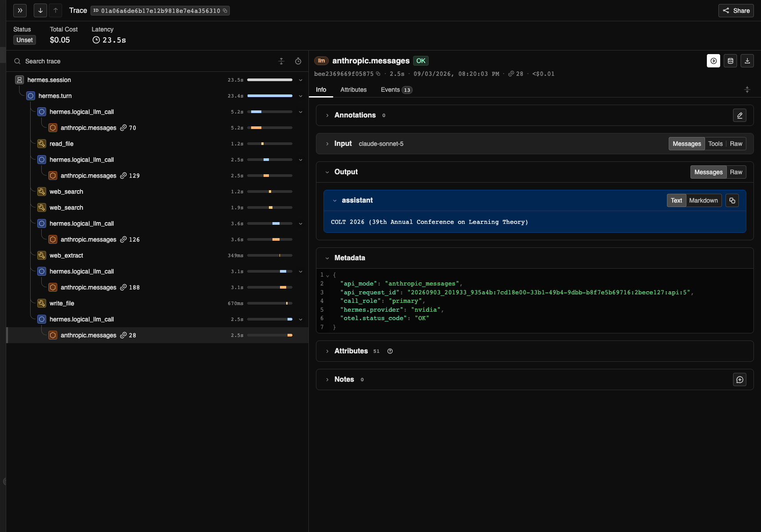Select the hermes.turn tree row

(x=158, y=96)
